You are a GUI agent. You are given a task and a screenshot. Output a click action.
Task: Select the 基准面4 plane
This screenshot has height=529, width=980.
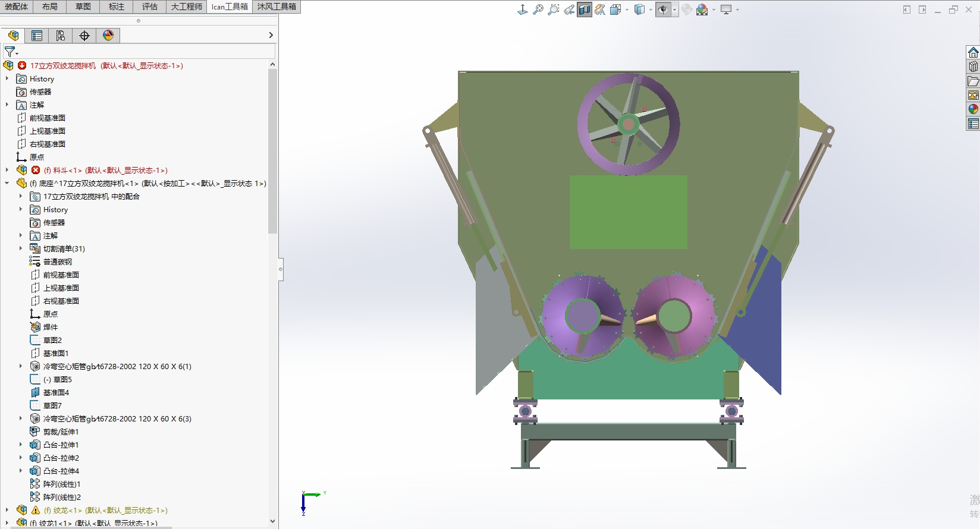tap(56, 392)
